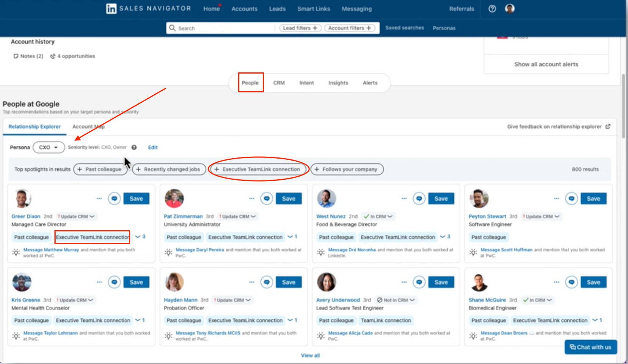The height and width of the screenshot is (364, 628).
Task: Save Peyton Stewart as a lead
Action: click(x=593, y=198)
